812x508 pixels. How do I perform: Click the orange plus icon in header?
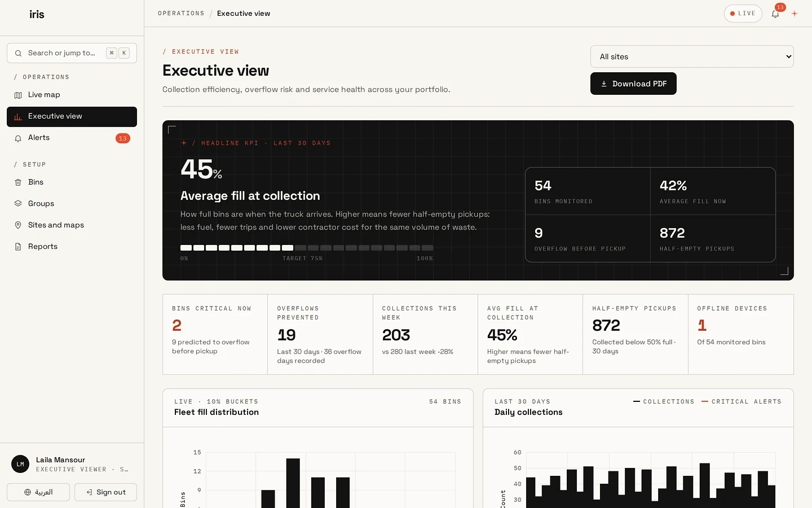(795, 14)
